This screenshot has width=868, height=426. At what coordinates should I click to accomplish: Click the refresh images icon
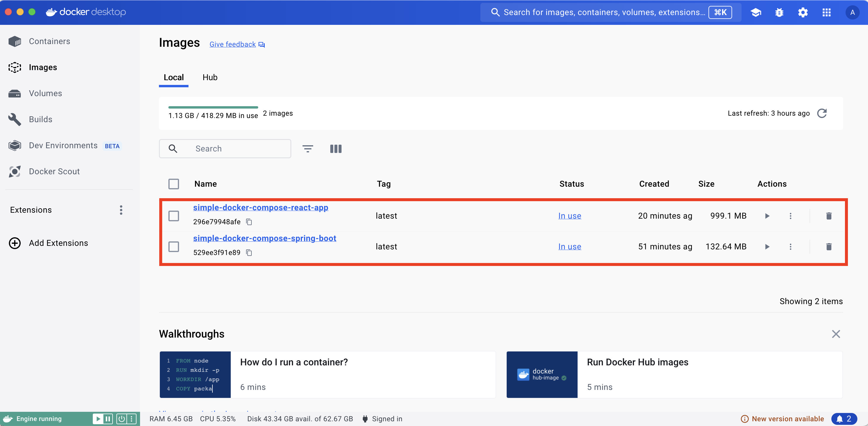tap(822, 113)
